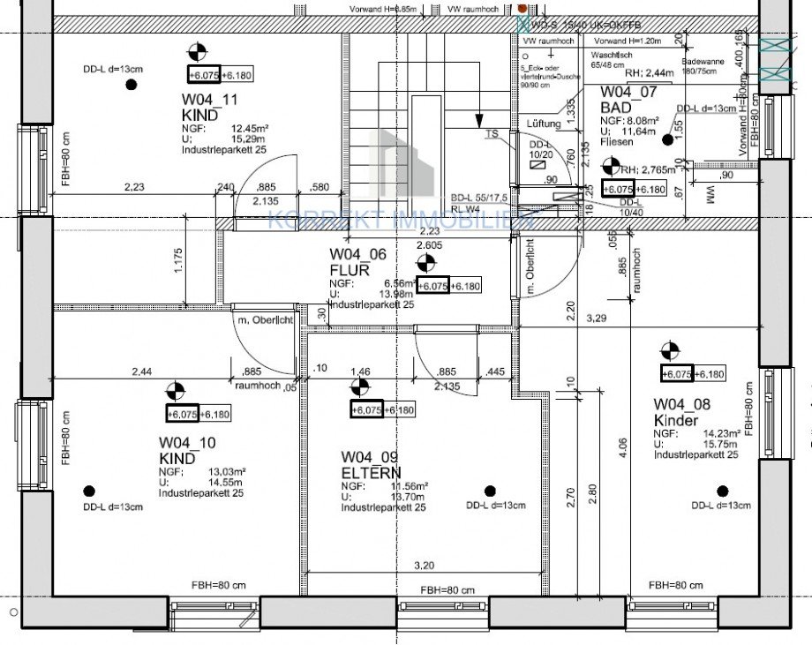Image resolution: width=812 pixels, height=645 pixels.
Task: Click the +6.180 height box in Kinder room
Action: click(710, 374)
